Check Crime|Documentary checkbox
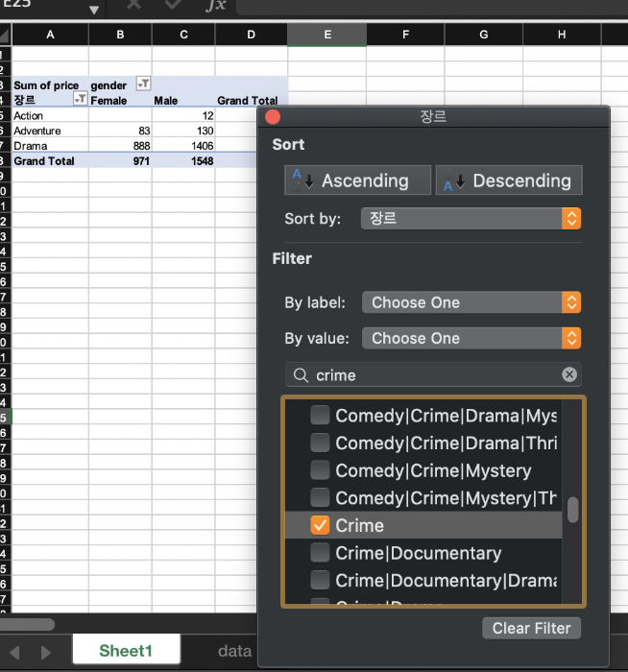Screen dimensions: 628x672 [320, 553]
